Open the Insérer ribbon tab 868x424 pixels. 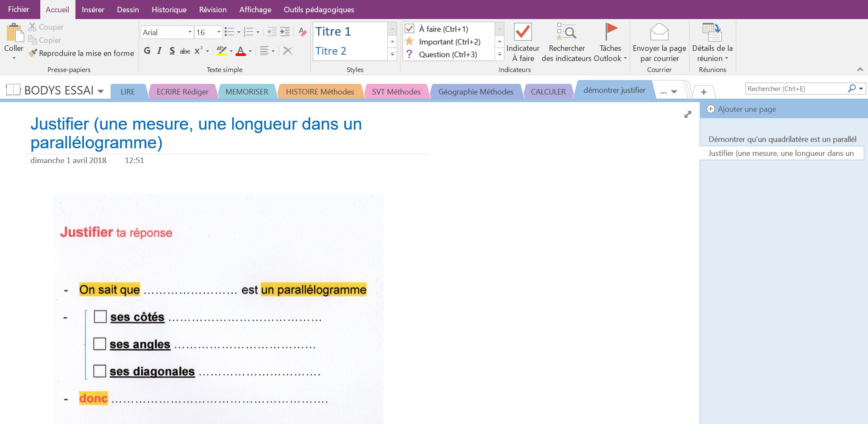(93, 9)
